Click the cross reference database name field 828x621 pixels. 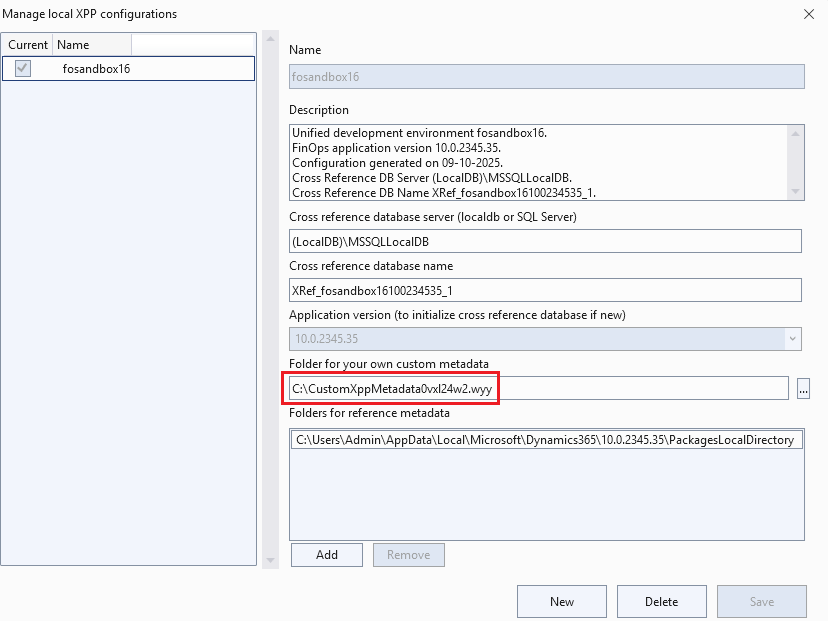click(545, 290)
